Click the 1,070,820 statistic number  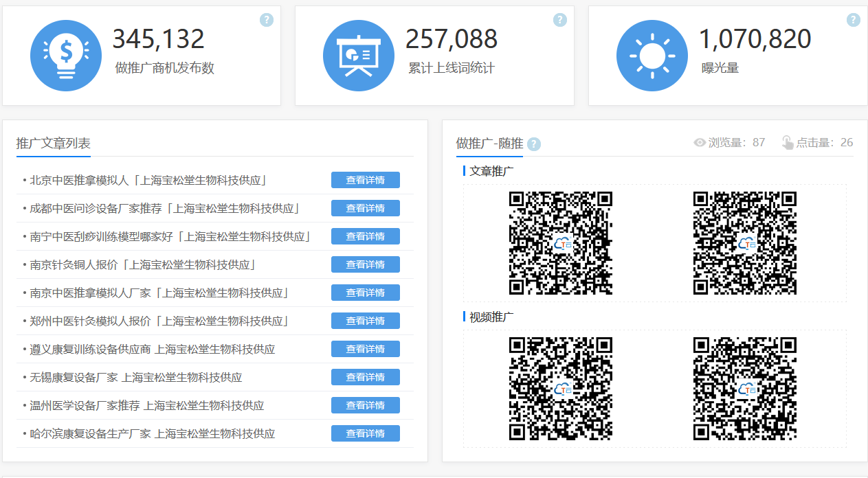[x=755, y=39]
